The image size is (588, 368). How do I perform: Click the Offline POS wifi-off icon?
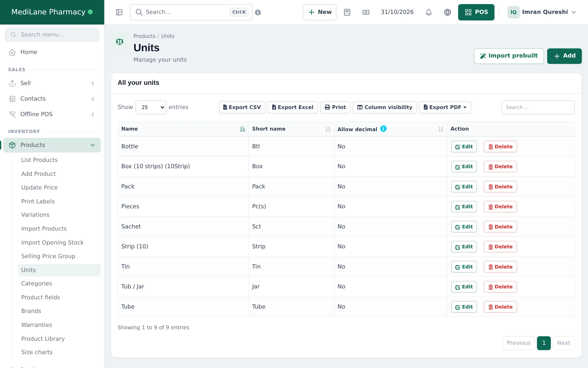pyautogui.click(x=12, y=114)
